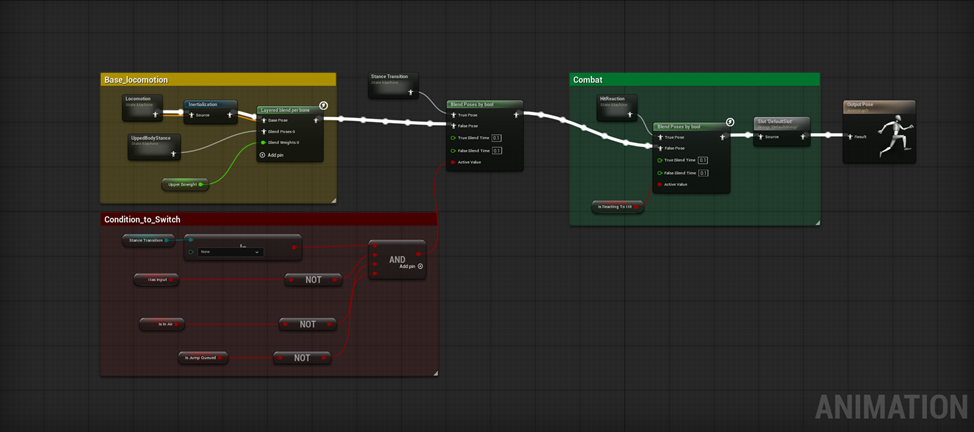Click the Active Value pin inside Combat group
Image resolution: width=974 pixels, height=432 pixels.
(x=659, y=184)
